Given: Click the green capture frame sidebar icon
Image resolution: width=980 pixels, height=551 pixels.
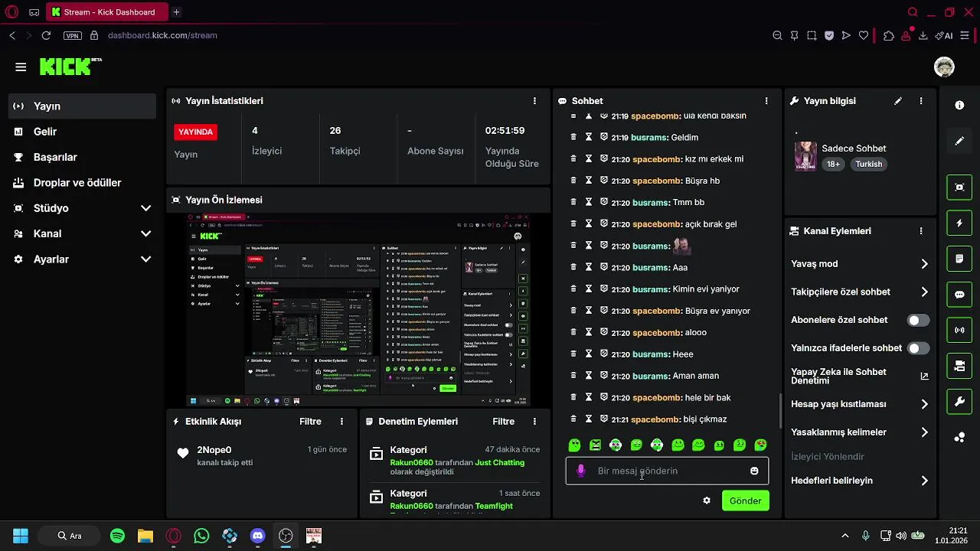Looking at the screenshot, I should [959, 187].
